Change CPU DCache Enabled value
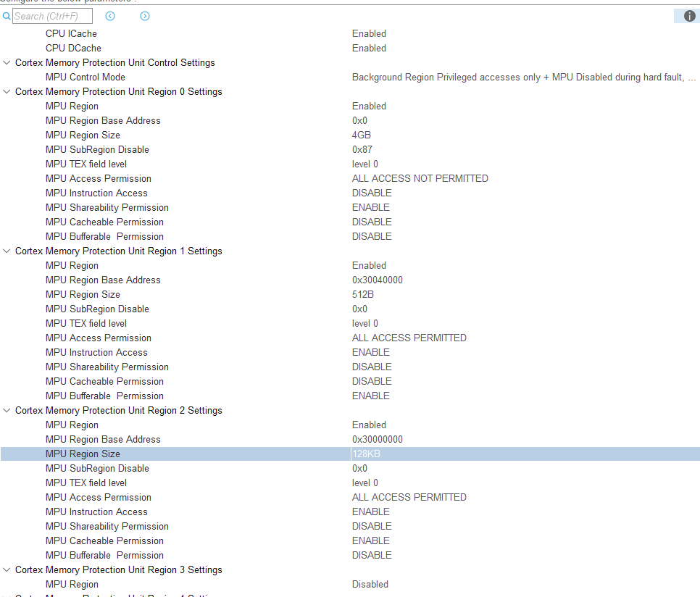The height and width of the screenshot is (597, 700). pyautogui.click(x=369, y=49)
